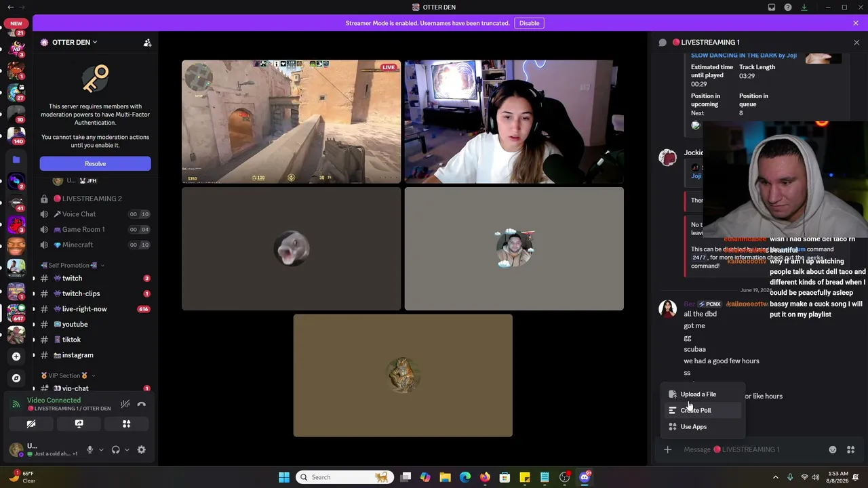868x488 pixels.
Task: Open OBS Studio from the taskbar
Action: [564, 477]
